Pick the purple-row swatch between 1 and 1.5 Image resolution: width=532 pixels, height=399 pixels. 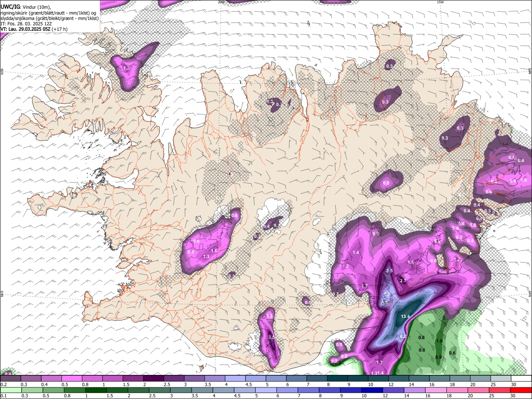click(112, 378)
